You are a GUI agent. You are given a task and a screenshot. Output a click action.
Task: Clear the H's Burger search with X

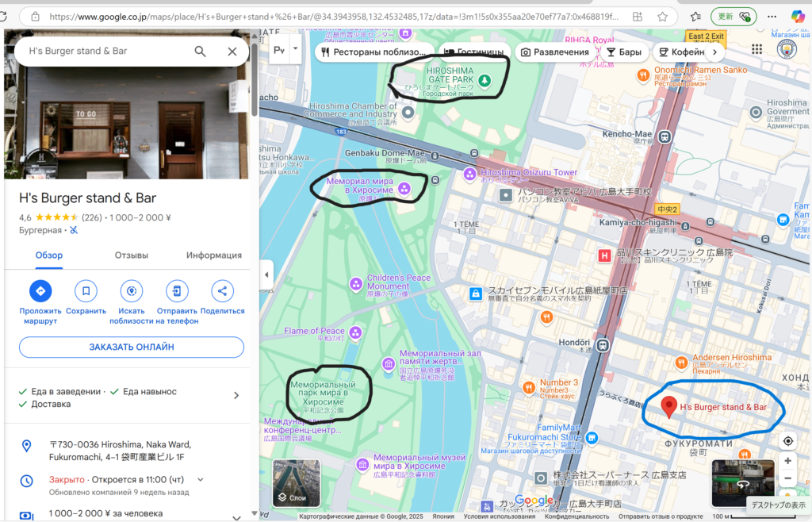pos(232,52)
